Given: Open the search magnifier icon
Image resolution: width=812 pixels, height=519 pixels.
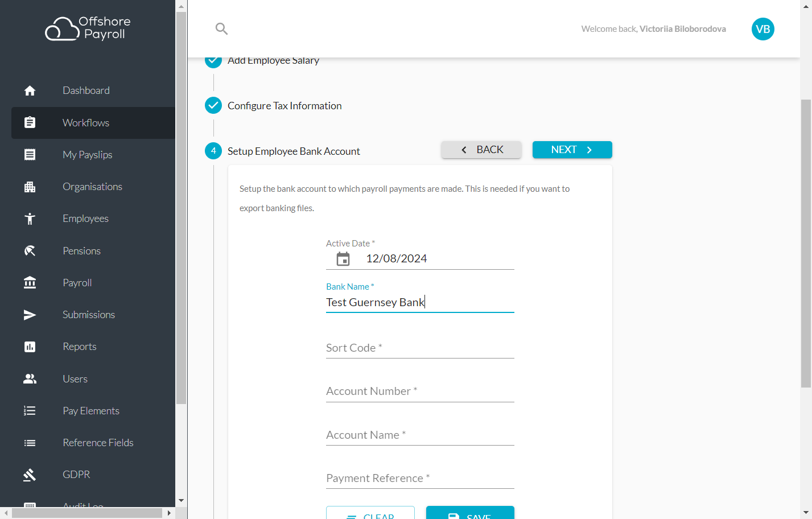Looking at the screenshot, I should [x=222, y=29].
